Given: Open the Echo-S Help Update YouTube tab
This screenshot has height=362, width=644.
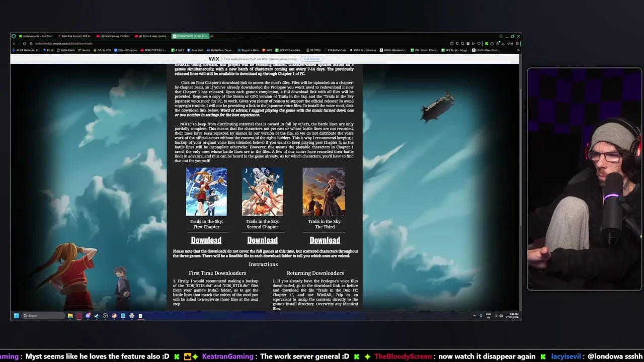Looking at the screenshot, I should [151, 36].
